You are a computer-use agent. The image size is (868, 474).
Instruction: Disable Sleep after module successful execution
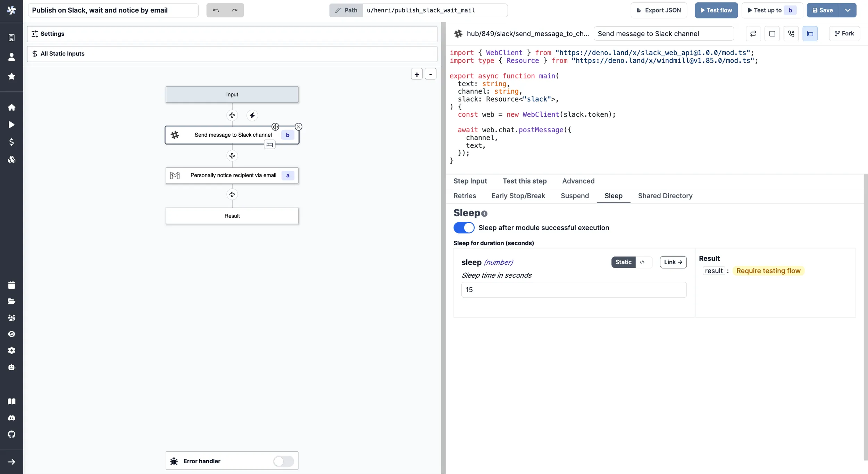pyautogui.click(x=464, y=228)
